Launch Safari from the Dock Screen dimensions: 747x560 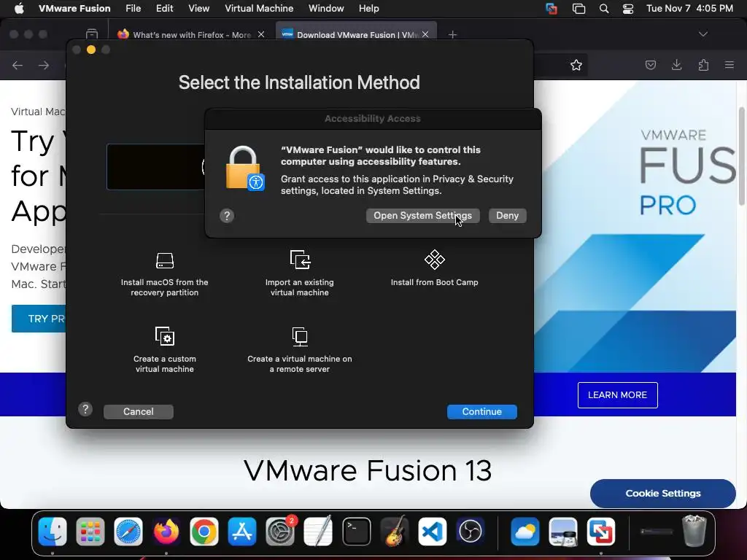pos(128,532)
